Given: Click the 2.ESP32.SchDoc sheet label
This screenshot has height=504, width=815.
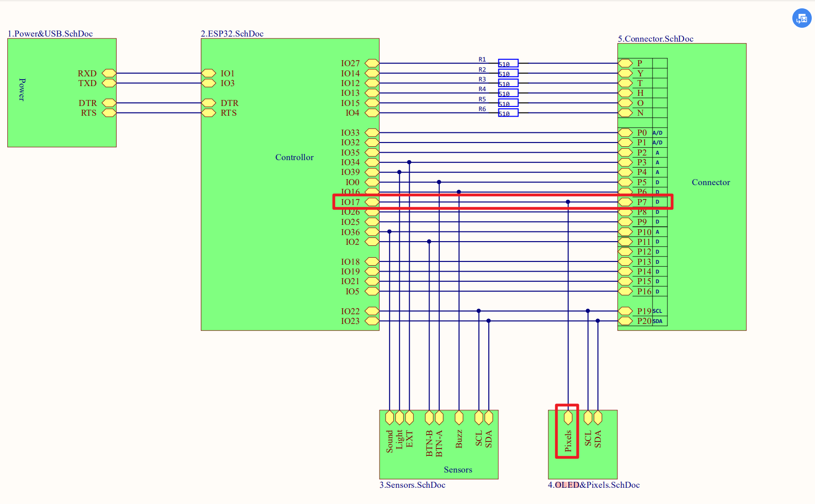Looking at the screenshot, I should (232, 34).
